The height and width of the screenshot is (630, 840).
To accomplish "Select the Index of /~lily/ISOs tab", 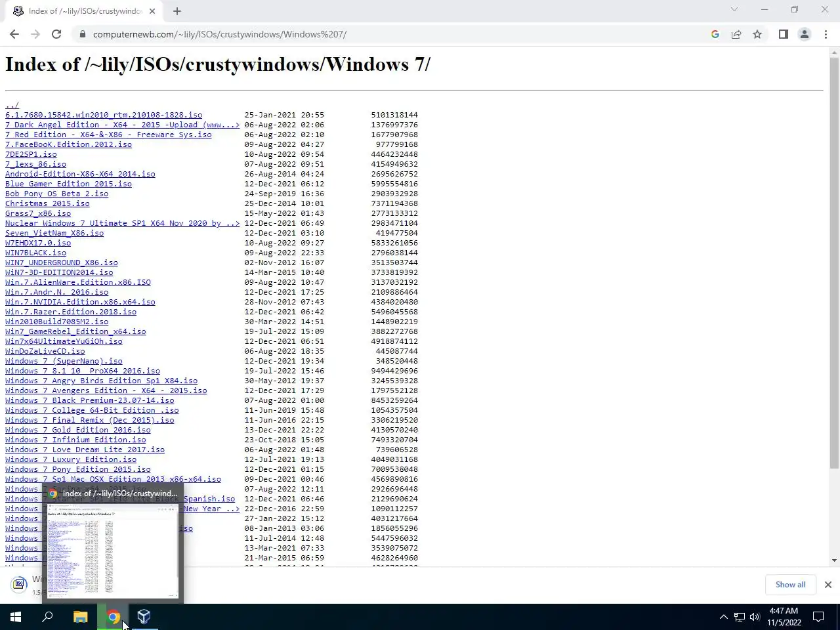I will tap(84, 11).
